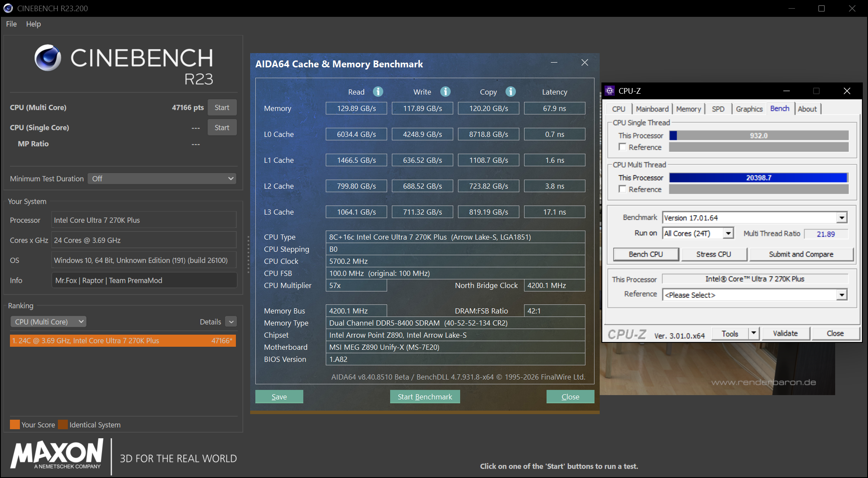Click Bench CPU in CPU-Z
The height and width of the screenshot is (478, 868).
tap(646, 254)
